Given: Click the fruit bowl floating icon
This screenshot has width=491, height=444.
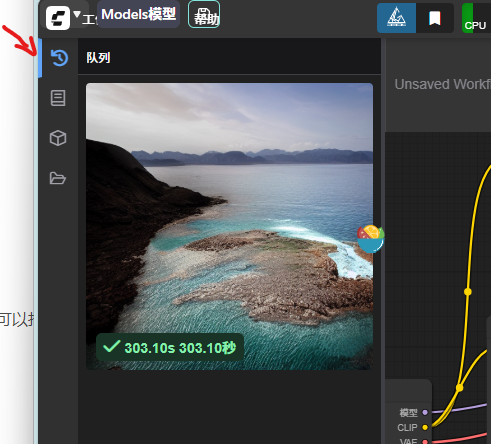Looking at the screenshot, I should 370,239.
